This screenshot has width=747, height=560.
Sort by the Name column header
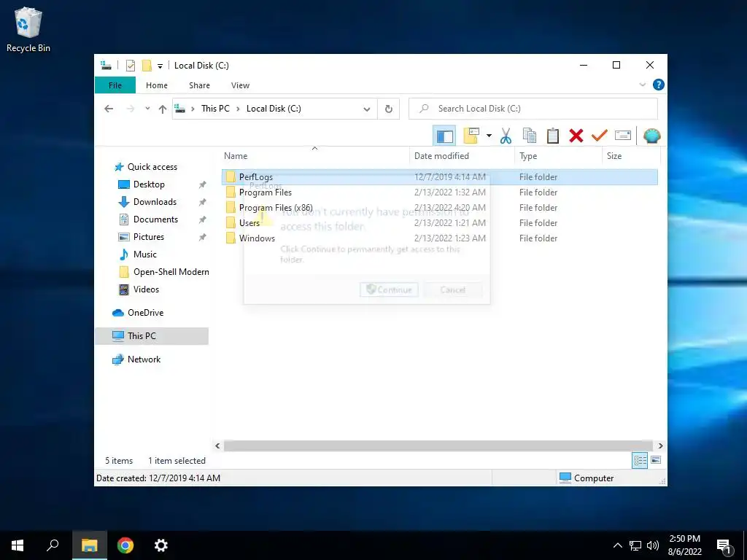click(x=314, y=156)
